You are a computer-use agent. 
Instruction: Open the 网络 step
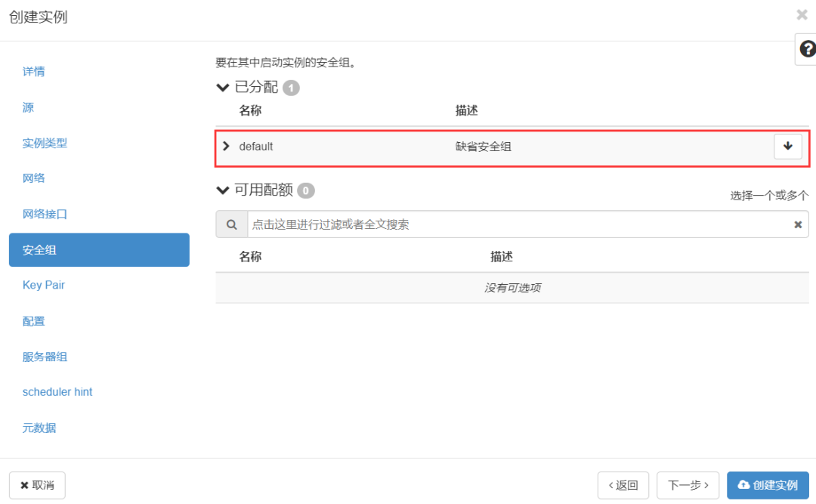coord(34,178)
